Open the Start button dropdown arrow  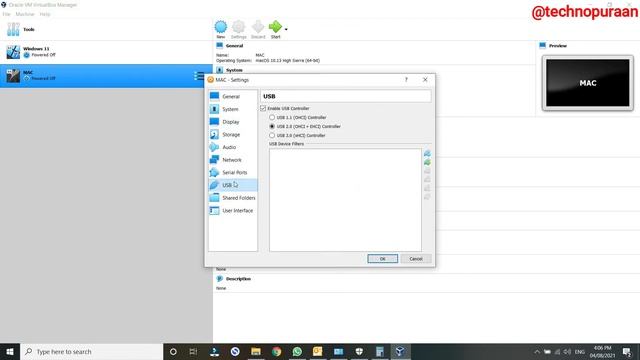coord(286,29)
